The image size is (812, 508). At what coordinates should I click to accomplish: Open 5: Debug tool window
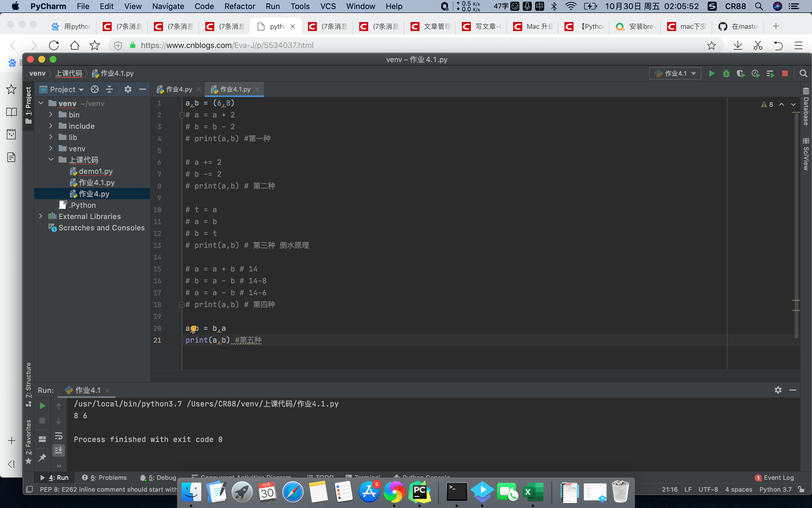tap(158, 478)
